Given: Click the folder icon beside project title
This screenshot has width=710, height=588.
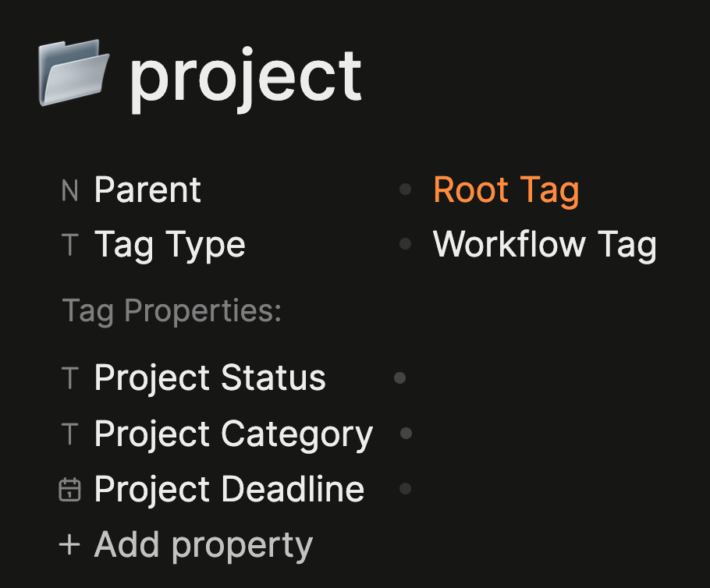Looking at the screenshot, I should [x=74, y=73].
